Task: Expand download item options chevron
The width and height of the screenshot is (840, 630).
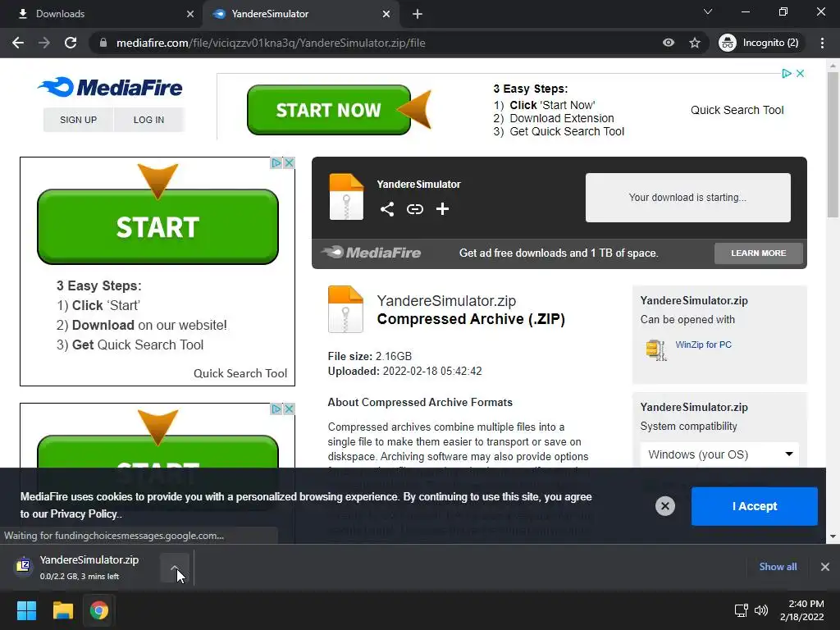Action: 175,568
